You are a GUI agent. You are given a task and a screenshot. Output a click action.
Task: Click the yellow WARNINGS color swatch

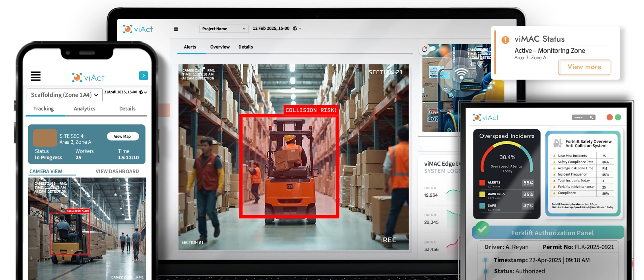(x=482, y=194)
